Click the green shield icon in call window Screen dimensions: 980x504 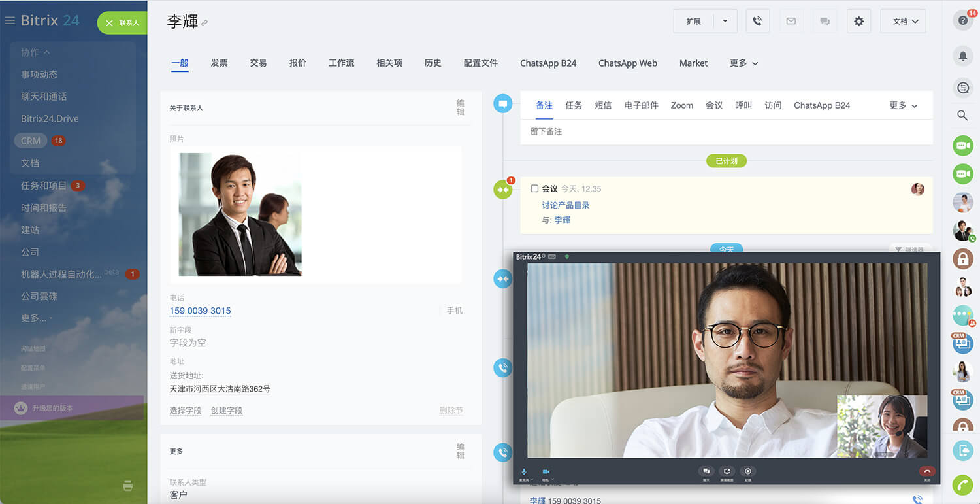click(x=566, y=257)
